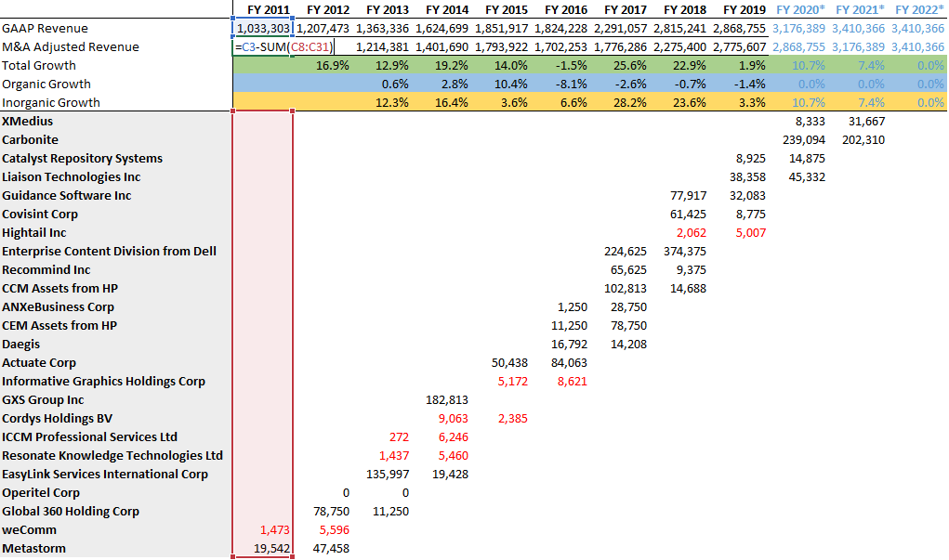Select the M&A Adjusted Revenue label
949x560 pixels.
(x=71, y=47)
